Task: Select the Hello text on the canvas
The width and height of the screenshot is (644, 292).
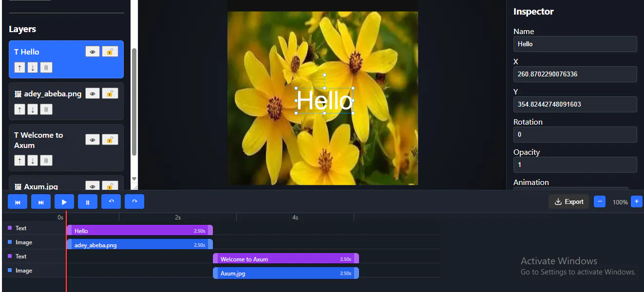Action: [324, 101]
